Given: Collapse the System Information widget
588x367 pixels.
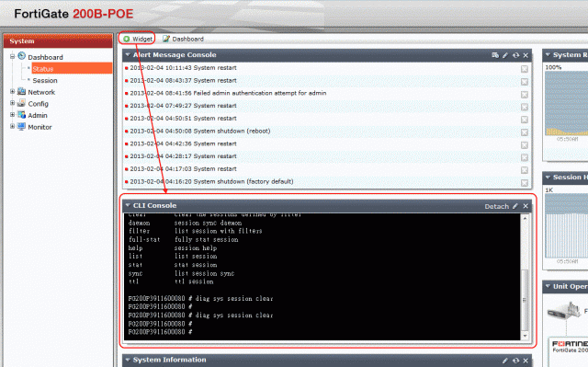Looking at the screenshot, I should point(128,360).
